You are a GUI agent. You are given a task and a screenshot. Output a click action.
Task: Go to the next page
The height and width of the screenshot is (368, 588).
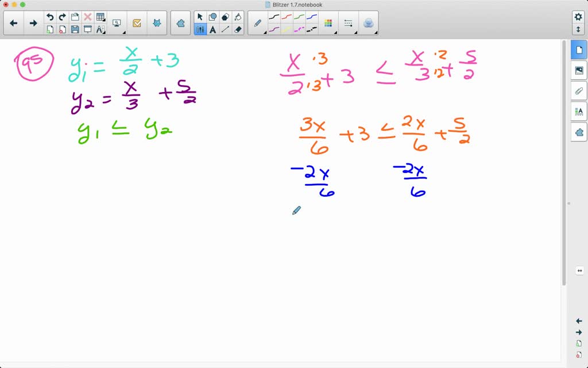pyautogui.click(x=33, y=23)
